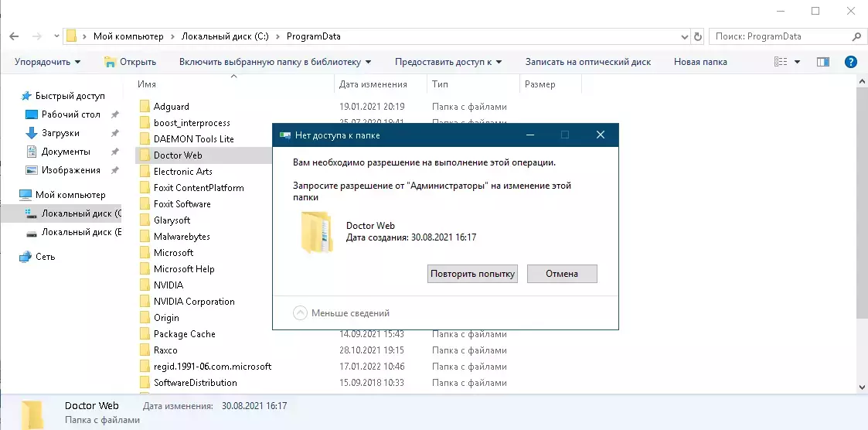The width and height of the screenshot is (868, 430).
Task: Click the Forward navigation arrow
Action: point(36,36)
